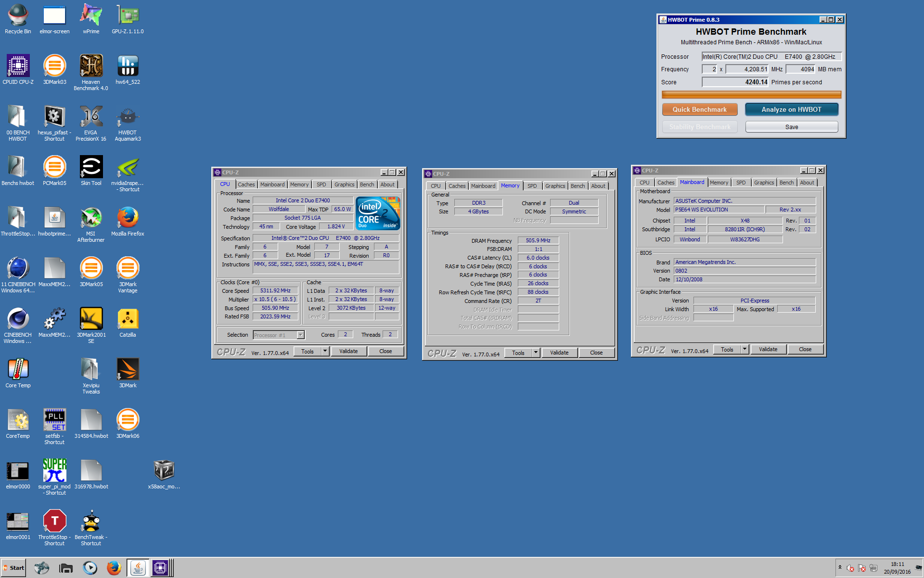Open Bench tab in CPU window
Screen dimensions: 924x578
click(367, 184)
